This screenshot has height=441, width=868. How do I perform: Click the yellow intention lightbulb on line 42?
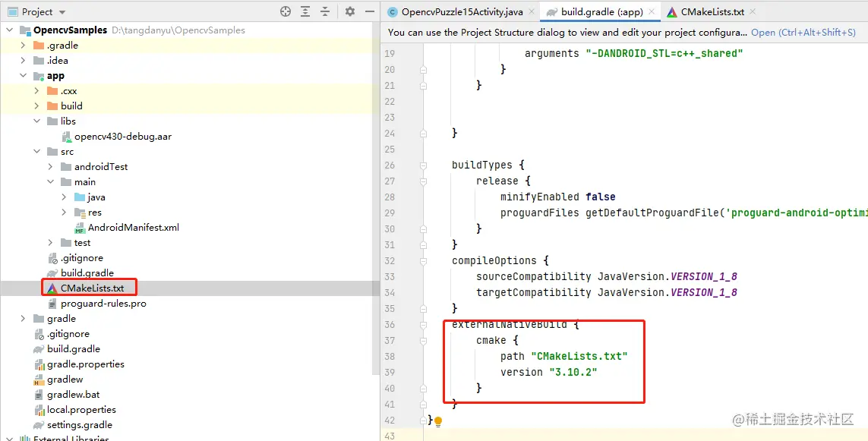pos(438,421)
